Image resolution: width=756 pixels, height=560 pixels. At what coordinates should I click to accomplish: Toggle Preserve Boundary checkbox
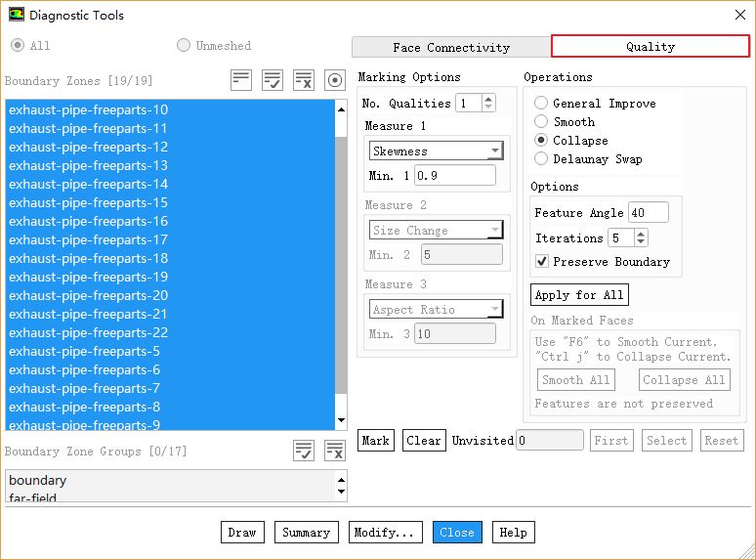tap(542, 261)
